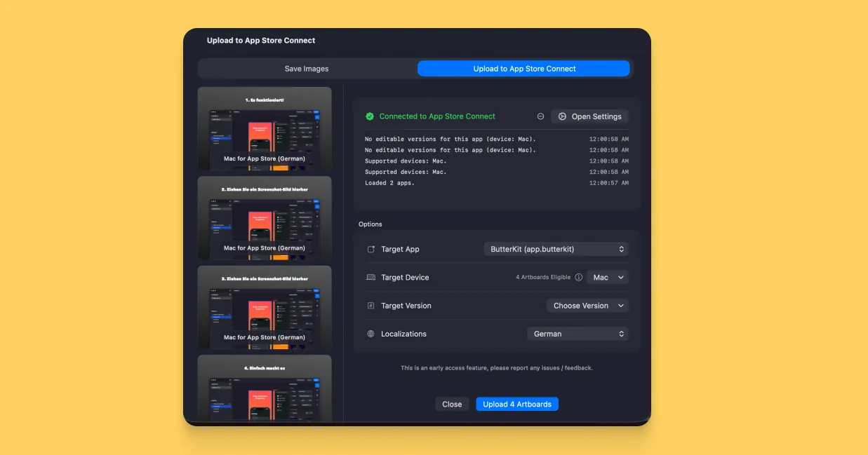
Task: Open Settings for App Store Connect
Action: [590, 116]
